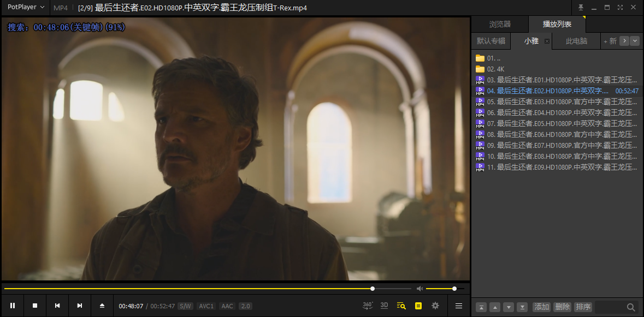The image size is (644, 317).
Task: Mute audio via the speaker icon
Action: (420, 289)
